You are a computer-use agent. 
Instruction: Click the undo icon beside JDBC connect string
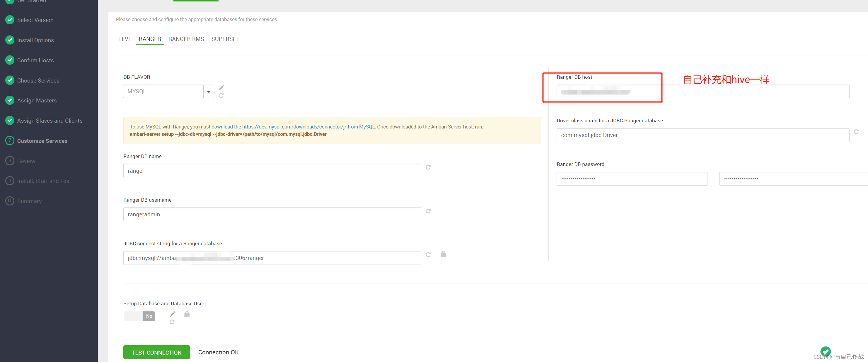click(428, 255)
